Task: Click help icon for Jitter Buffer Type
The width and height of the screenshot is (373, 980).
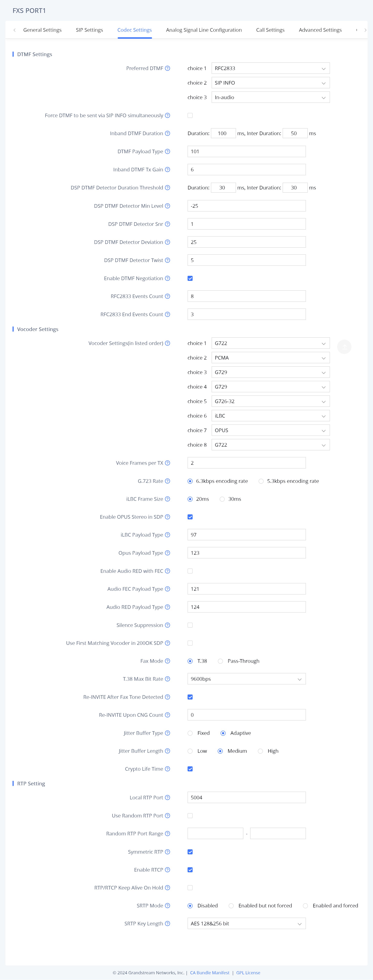Action: tap(167, 733)
